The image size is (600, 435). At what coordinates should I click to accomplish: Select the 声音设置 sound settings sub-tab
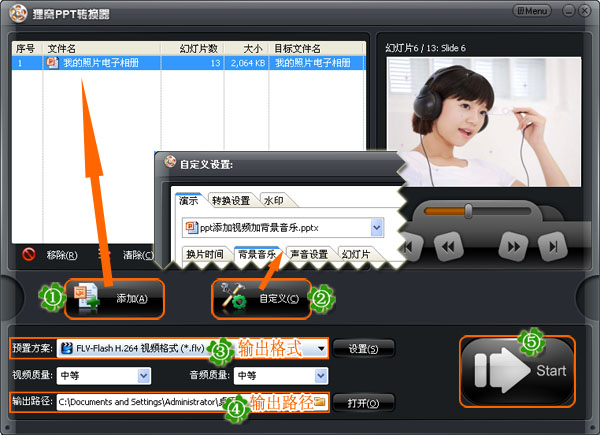pyautogui.click(x=309, y=254)
